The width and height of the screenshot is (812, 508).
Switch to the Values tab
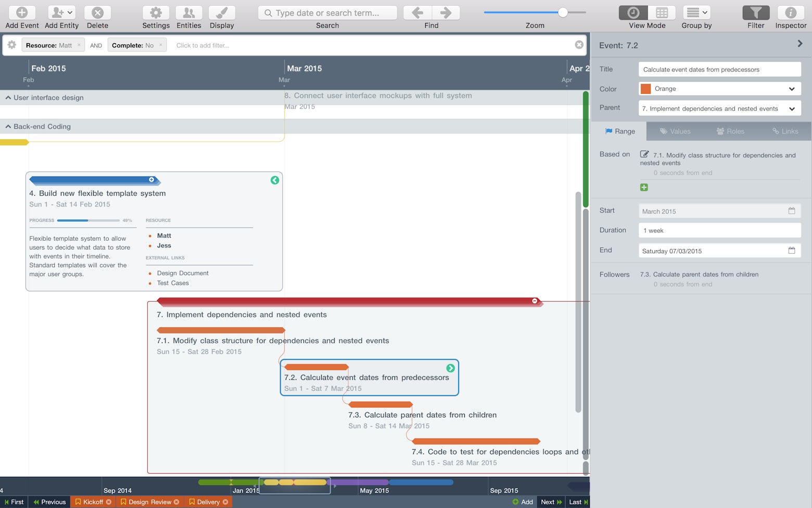(676, 131)
